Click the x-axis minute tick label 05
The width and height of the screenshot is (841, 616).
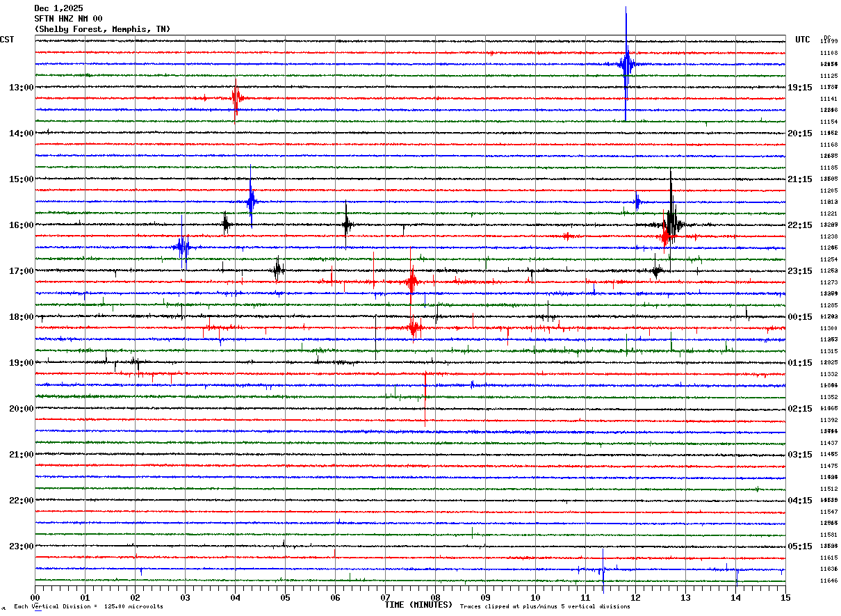(285, 597)
